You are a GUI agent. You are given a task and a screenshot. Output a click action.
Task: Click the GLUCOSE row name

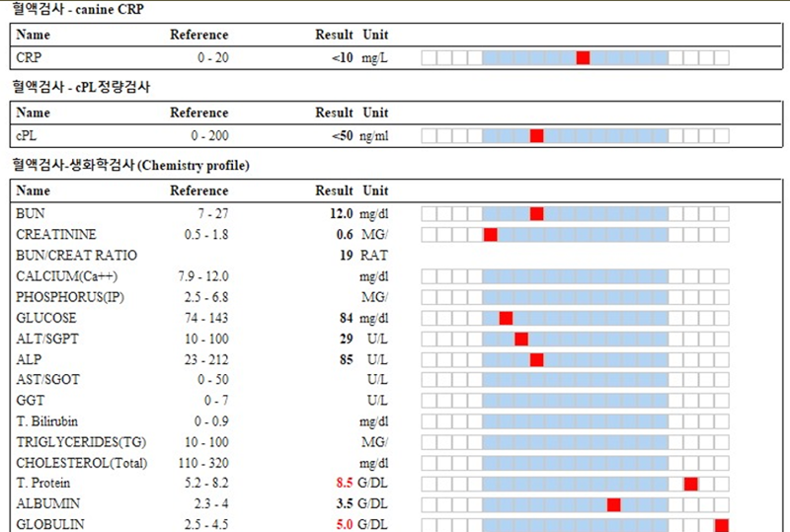pos(46,319)
